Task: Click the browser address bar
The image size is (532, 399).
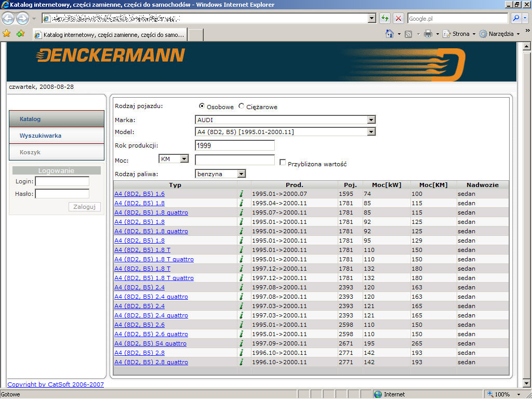Action: pyautogui.click(x=205, y=18)
